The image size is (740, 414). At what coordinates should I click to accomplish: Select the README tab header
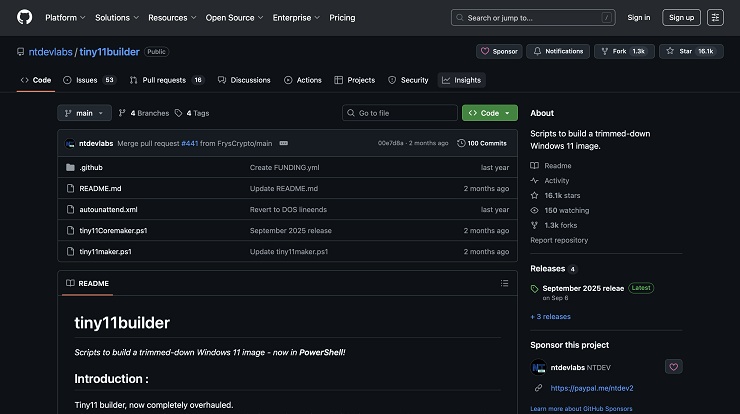pos(87,283)
